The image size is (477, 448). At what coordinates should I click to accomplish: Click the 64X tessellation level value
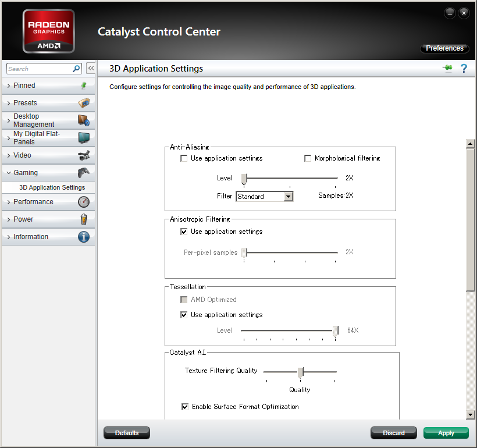click(x=353, y=330)
